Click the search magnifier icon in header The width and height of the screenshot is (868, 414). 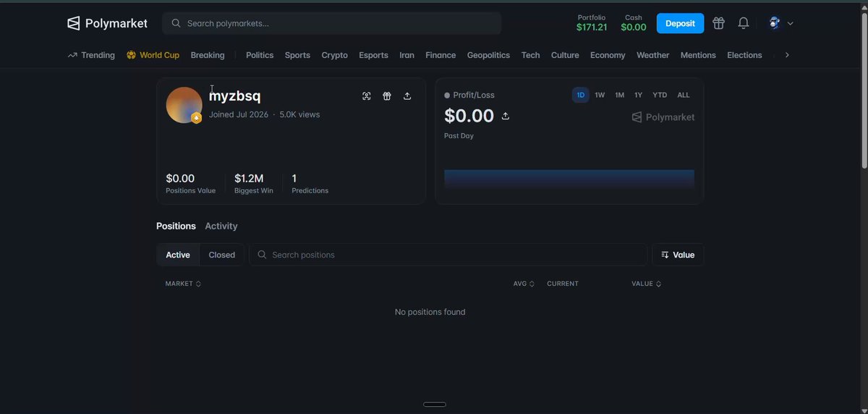176,23
